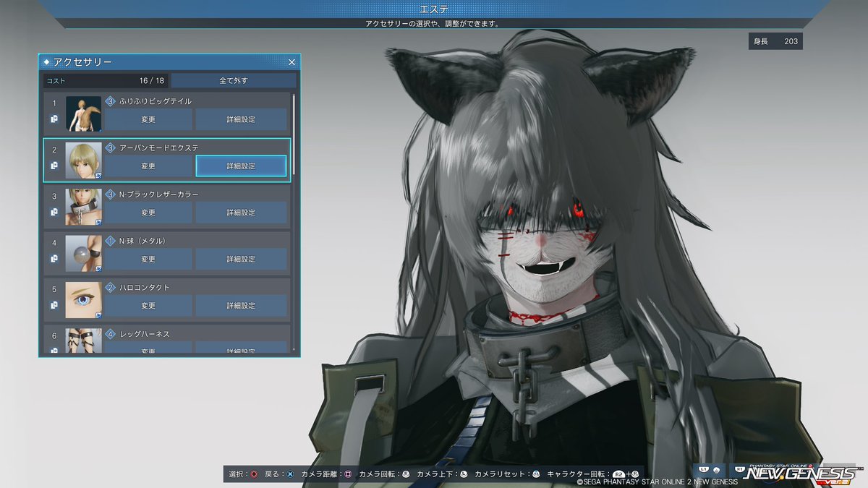Click 変更 for N-ブラックレザーカラー
The image size is (868, 488).
(148, 213)
